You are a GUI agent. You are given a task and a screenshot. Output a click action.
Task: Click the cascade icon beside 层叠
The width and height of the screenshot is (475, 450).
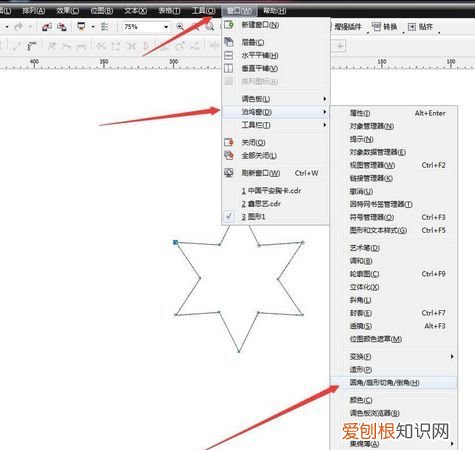click(x=229, y=42)
